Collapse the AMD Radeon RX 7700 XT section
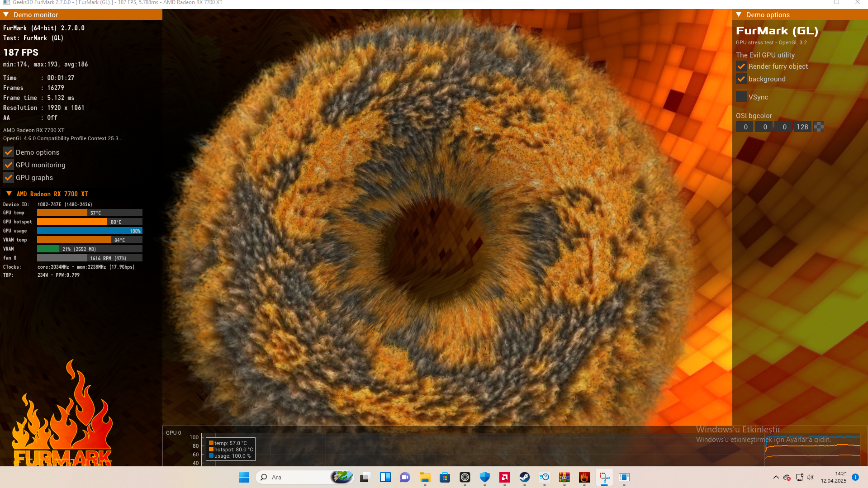This screenshot has height=488, width=868. click(9, 194)
